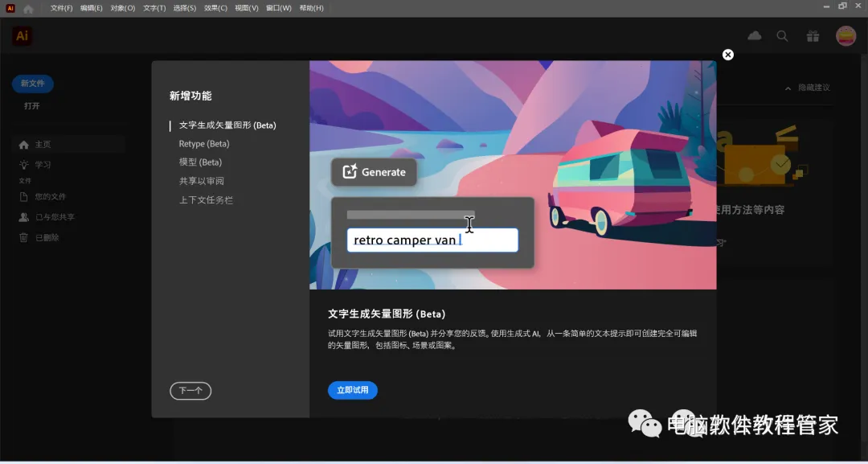Click the blue 立即试用 button
The width and height of the screenshot is (868, 464).
click(x=353, y=390)
